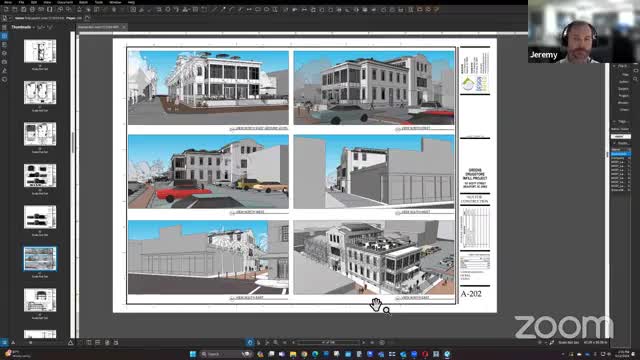Open the Window menu

[116, 2]
